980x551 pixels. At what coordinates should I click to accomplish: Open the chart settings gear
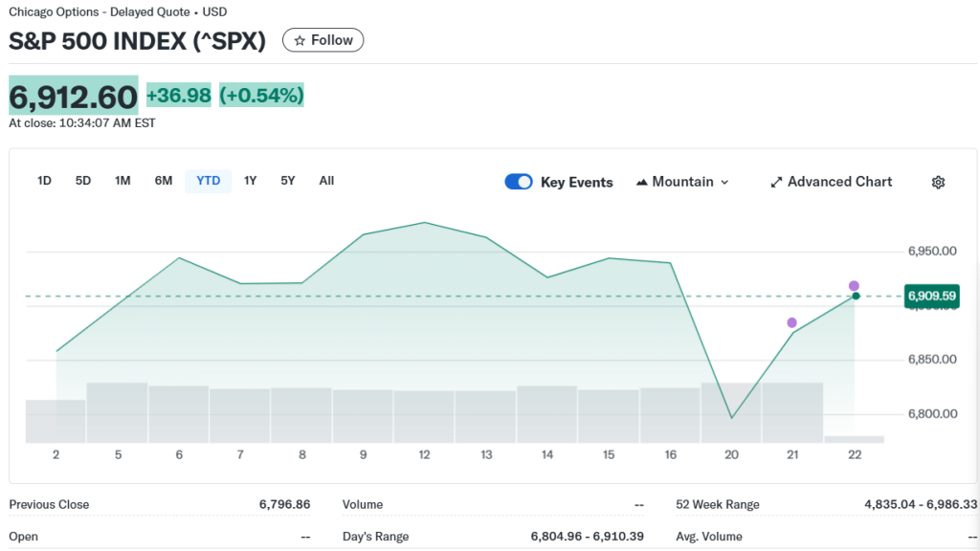coord(938,182)
